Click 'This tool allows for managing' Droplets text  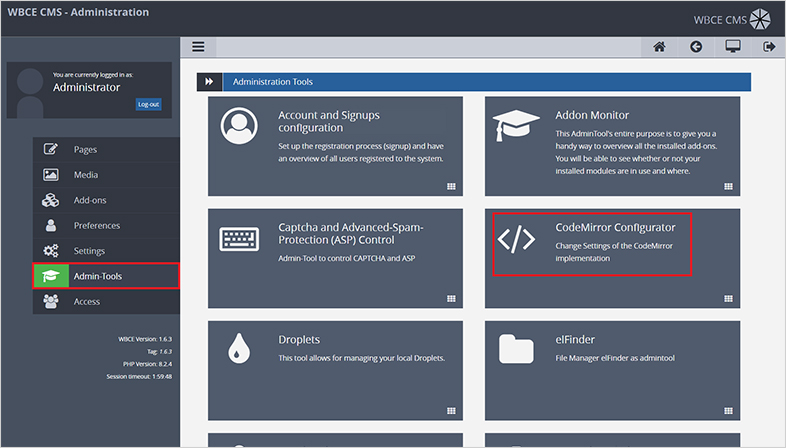pos(362,358)
